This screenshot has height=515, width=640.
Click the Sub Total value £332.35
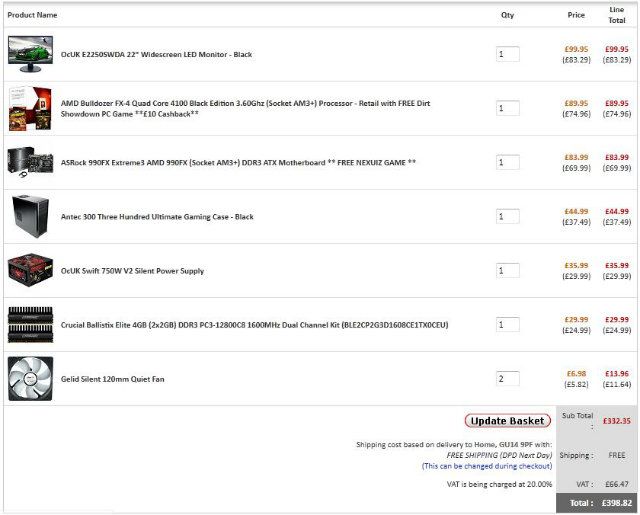pyautogui.click(x=617, y=421)
